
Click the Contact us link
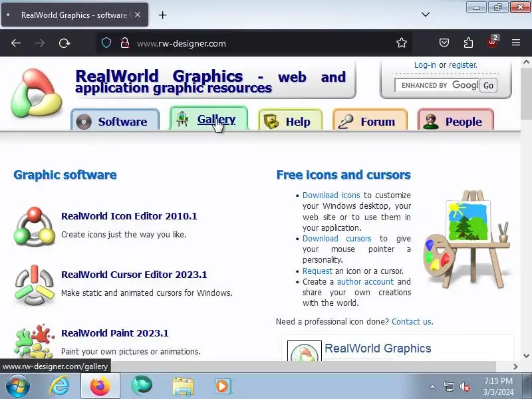pyautogui.click(x=412, y=322)
